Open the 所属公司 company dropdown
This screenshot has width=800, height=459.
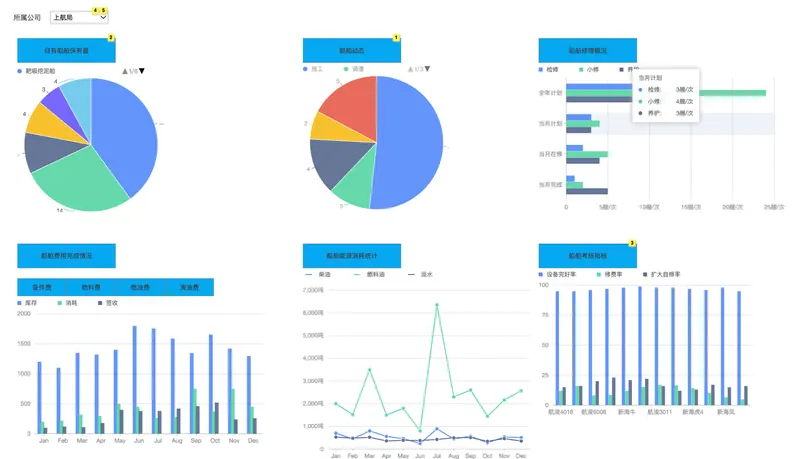click(x=79, y=17)
